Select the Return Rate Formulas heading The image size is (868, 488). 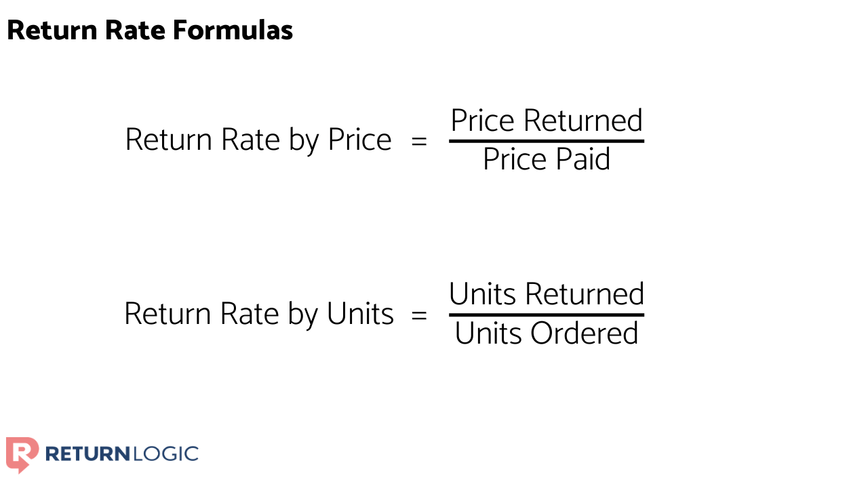pyautogui.click(x=150, y=30)
